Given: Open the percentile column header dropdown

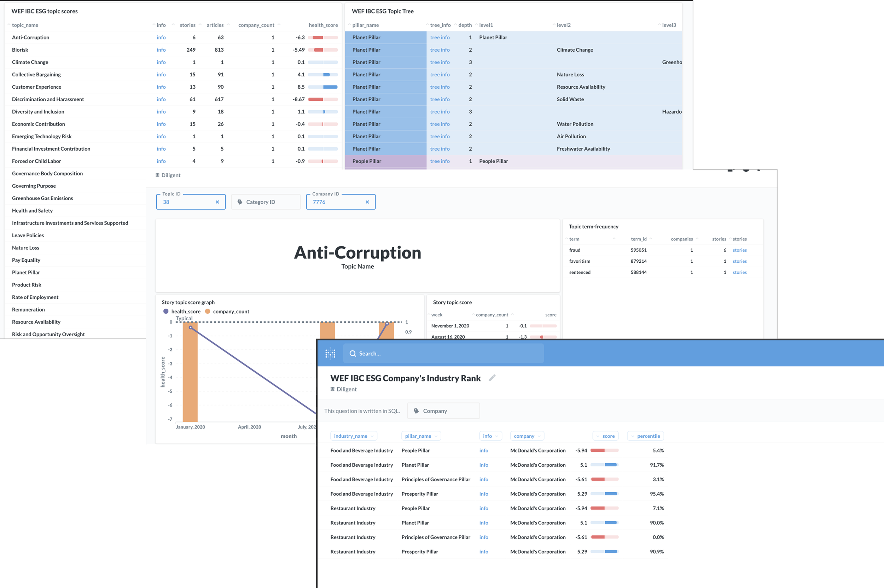Looking at the screenshot, I should tap(645, 436).
